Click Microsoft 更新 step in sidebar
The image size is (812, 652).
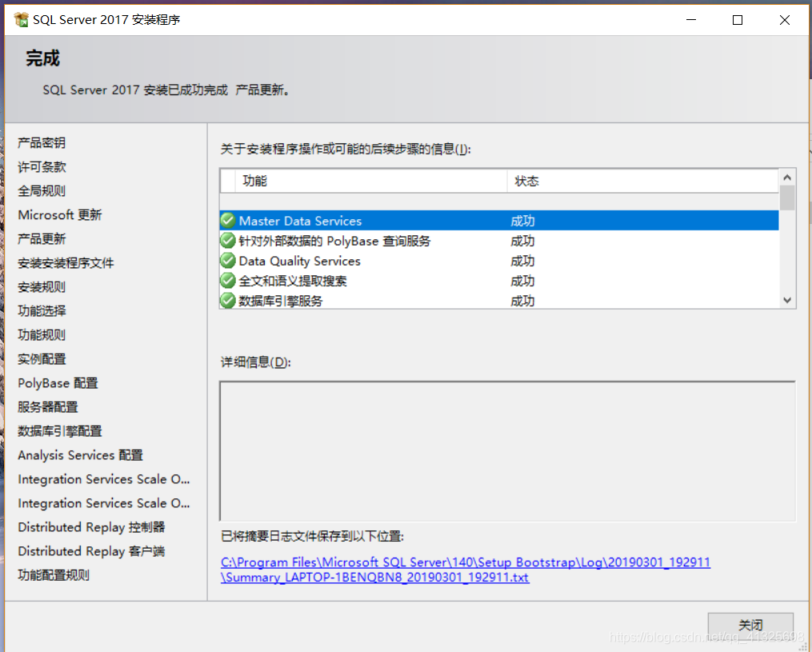click(59, 214)
